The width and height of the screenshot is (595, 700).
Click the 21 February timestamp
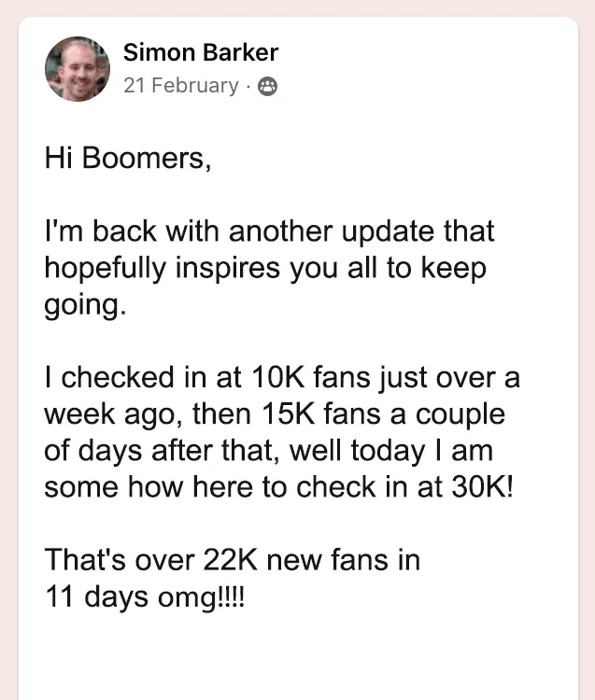point(180,86)
